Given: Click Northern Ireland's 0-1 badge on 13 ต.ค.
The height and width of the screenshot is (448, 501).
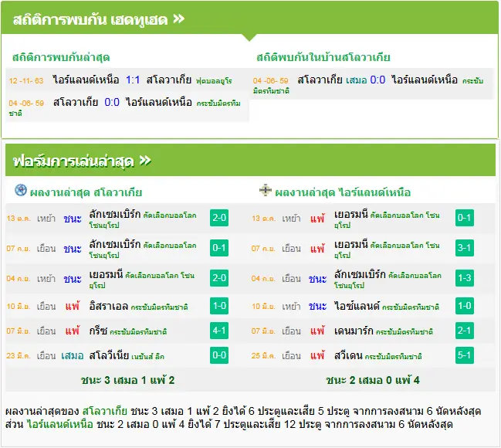Looking at the screenshot, I should click(x=464, y=218).
